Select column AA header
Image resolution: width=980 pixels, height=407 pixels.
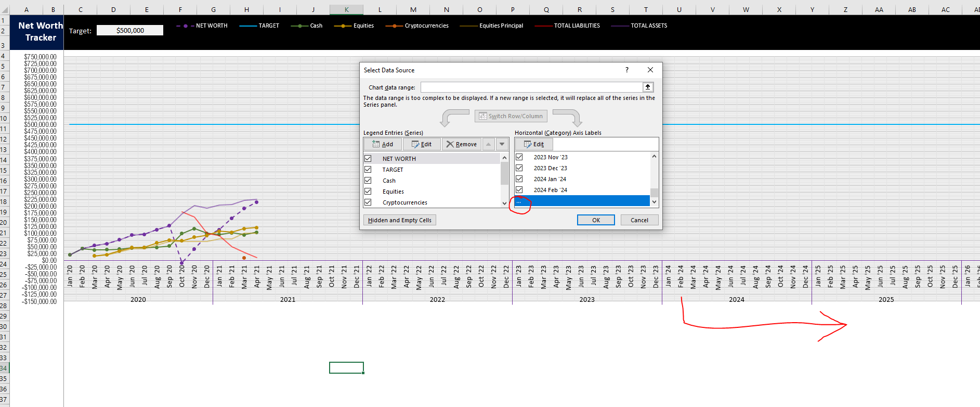[879, 9]
